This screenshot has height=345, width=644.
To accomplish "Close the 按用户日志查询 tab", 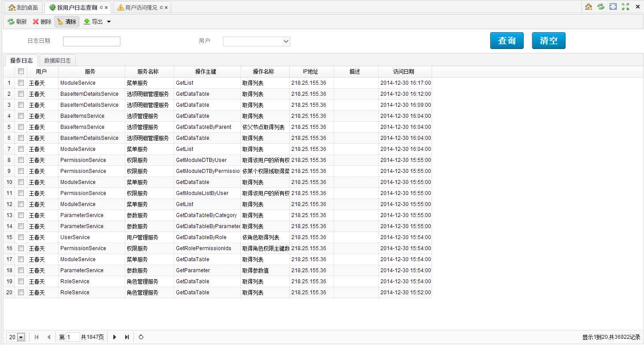I will click(106, 7).
